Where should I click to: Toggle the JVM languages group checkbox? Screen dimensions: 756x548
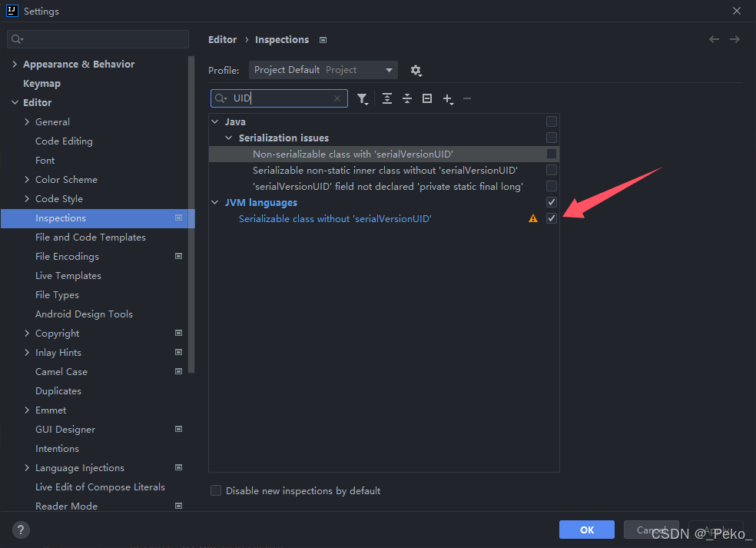[552, 202]
